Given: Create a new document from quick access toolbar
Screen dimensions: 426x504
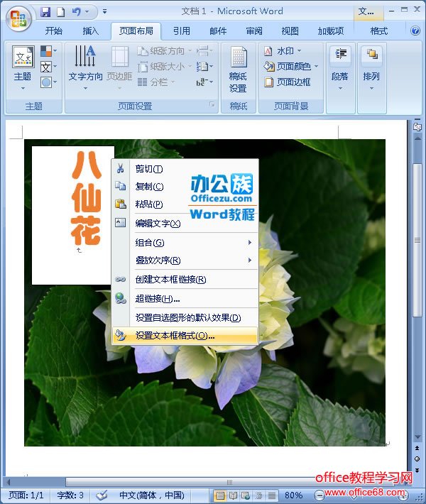Looking at the screenshot, I should (61, 12).
